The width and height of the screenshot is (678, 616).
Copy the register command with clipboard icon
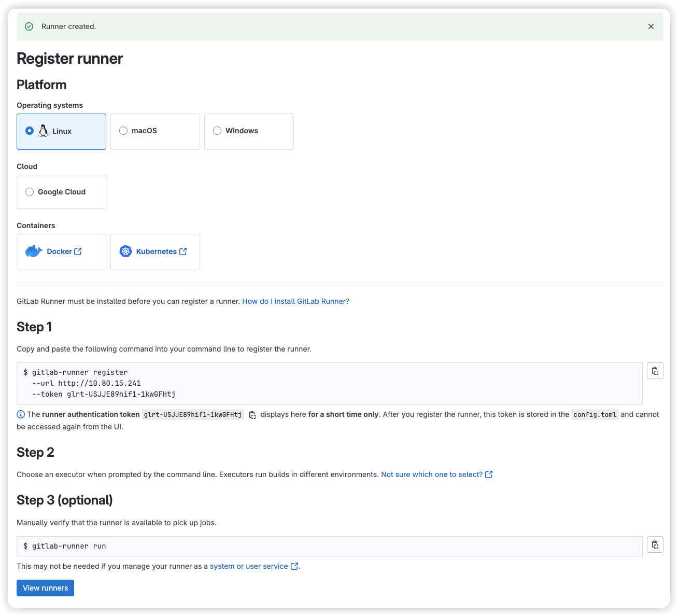[655, 371]
